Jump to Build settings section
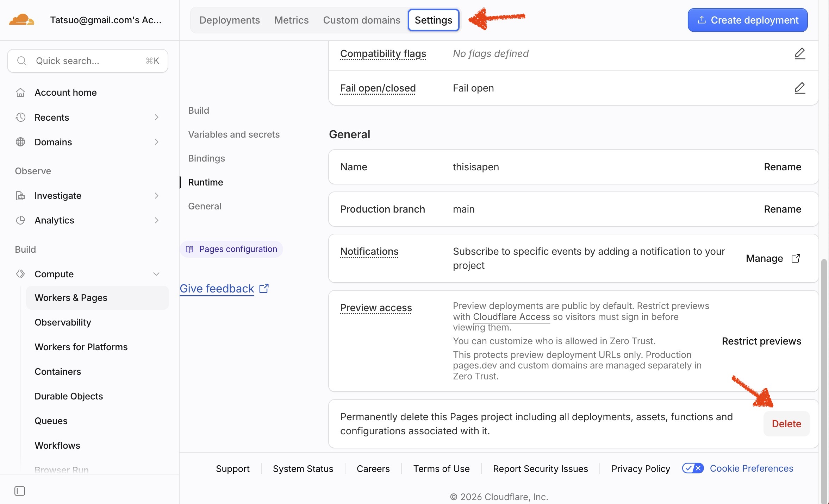This screenshot has width=829, height=504. click(x=199, y=111)
